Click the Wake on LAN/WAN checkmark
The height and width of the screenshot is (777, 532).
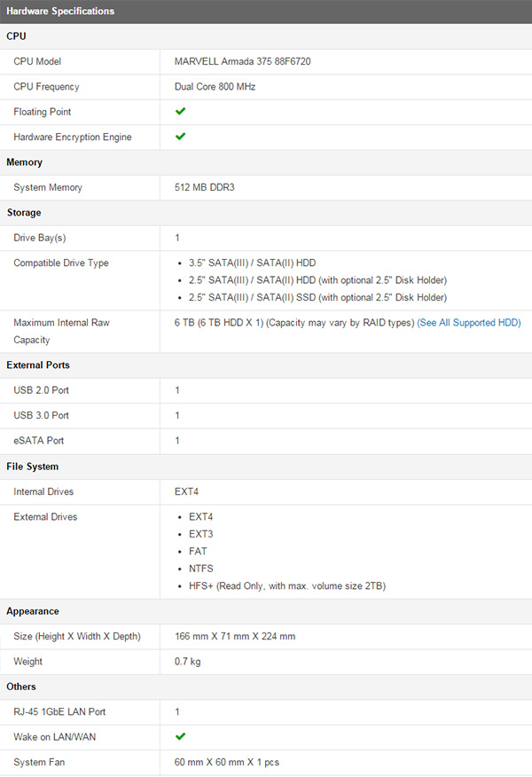click(180, 736)
